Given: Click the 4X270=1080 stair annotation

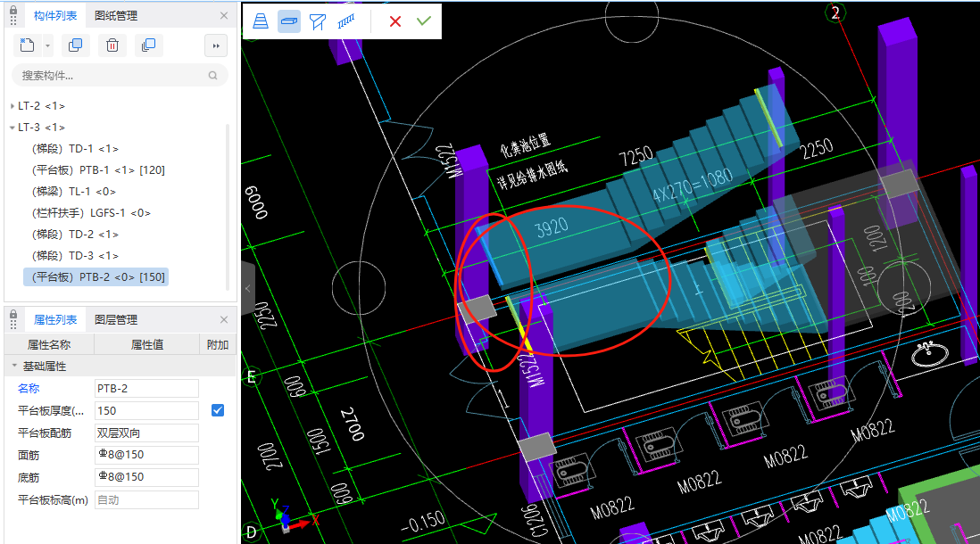Looking at the screenshot, I should coord(692,185).
